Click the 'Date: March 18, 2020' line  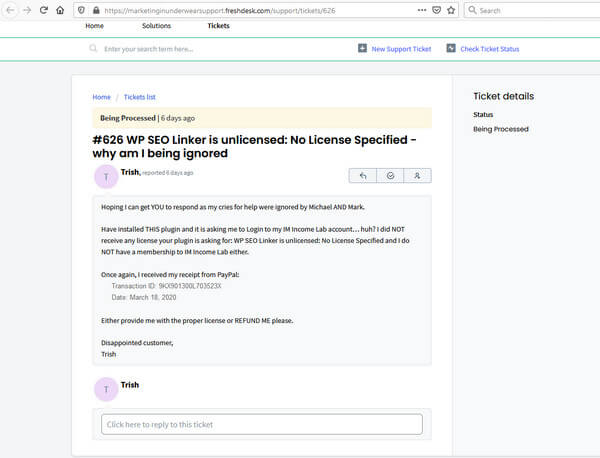pos(144,297)
